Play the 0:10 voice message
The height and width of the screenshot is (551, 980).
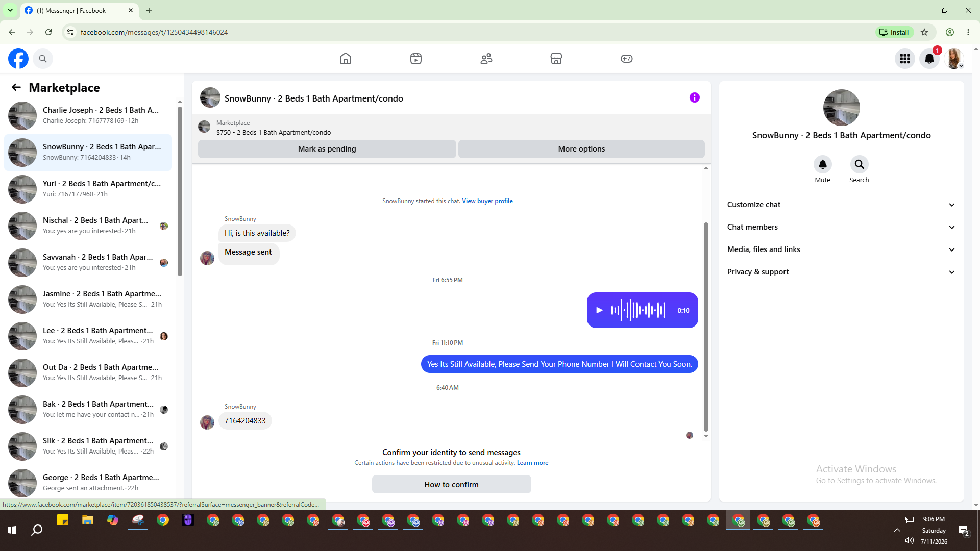pyautogui.click(x=600, y=310)
